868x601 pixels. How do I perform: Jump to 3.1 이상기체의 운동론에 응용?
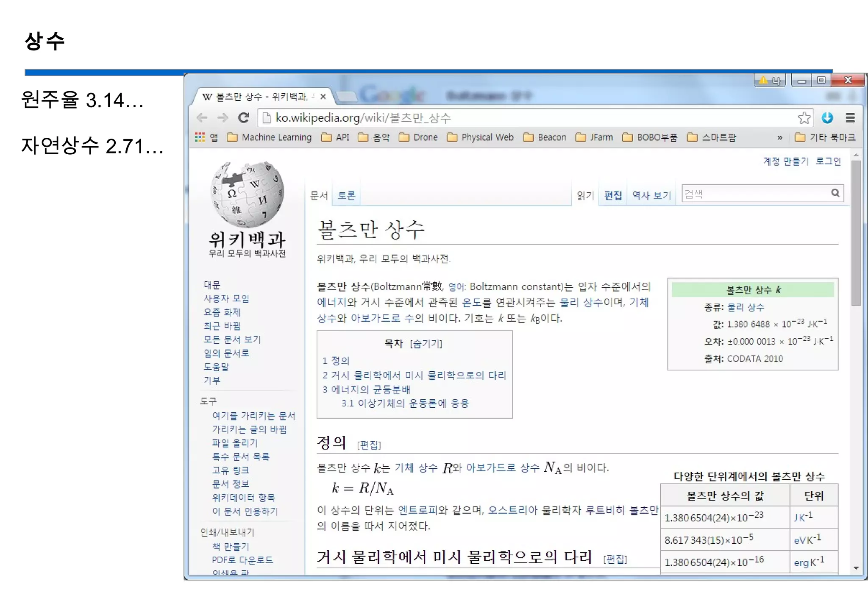[x=405, y=403]
